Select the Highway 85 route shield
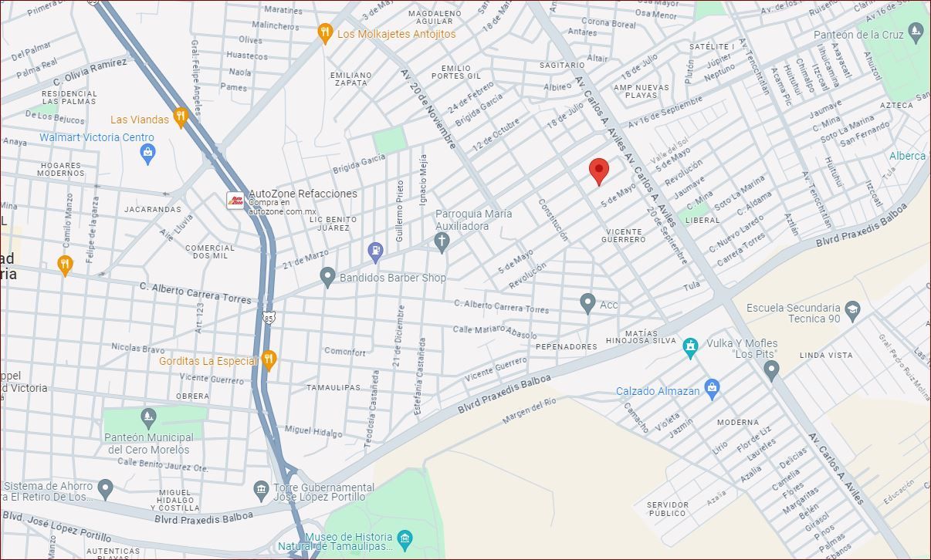 click(268, 317)
